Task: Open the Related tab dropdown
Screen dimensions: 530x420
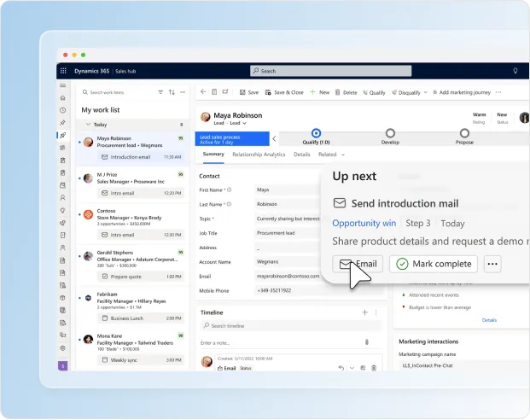Action: pyautogui.click(x=331, y=155)
